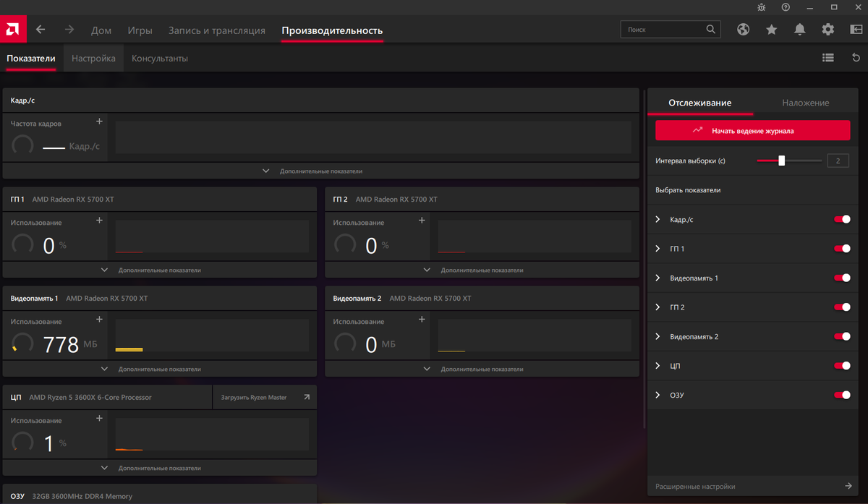Click the reset undo arrow icon
The width and height of the screenshot is (868, 504).
(x=856, y=58)
